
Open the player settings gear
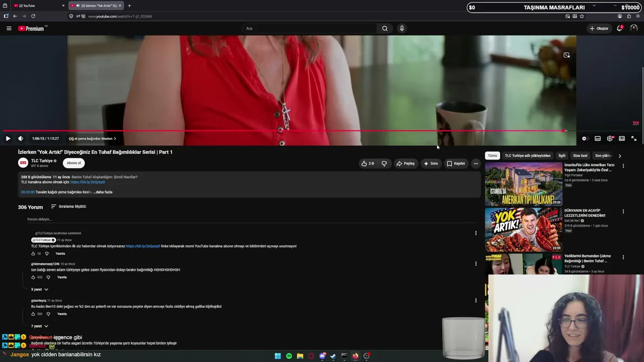tap(610, 139)
